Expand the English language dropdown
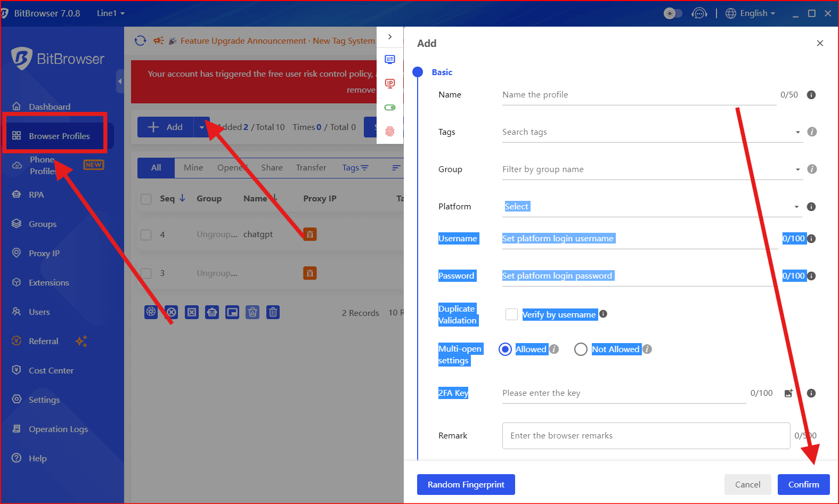Viewport: 839px width, 504px height. 751,13
